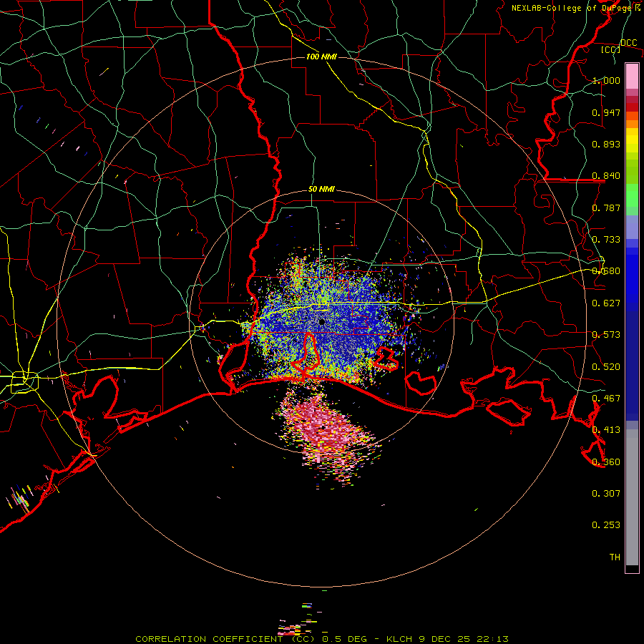
Task: Click the black radar site dot at map center
Action: point(322,321)
